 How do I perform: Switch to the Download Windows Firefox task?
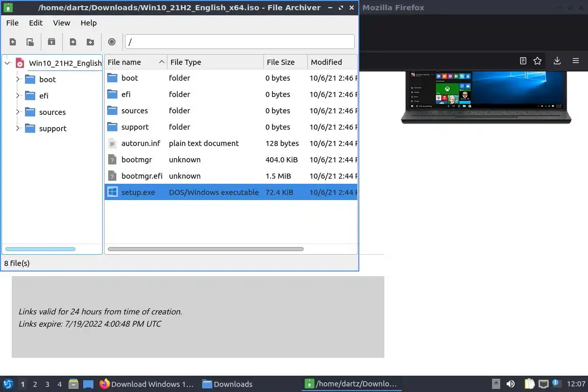(146, 384)
